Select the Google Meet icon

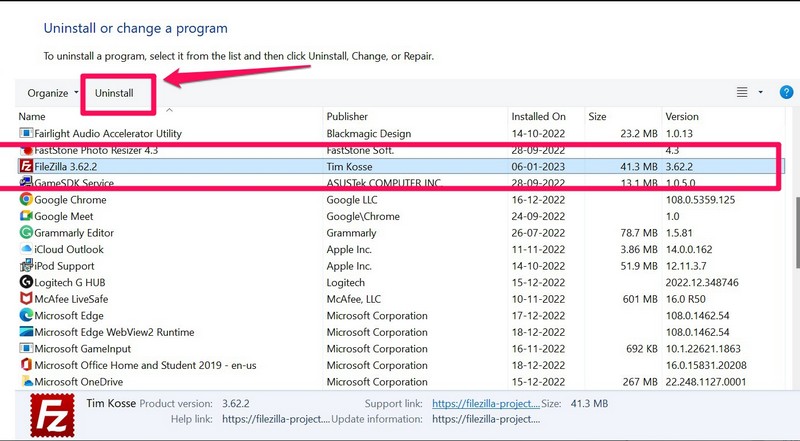coord(26,216)
